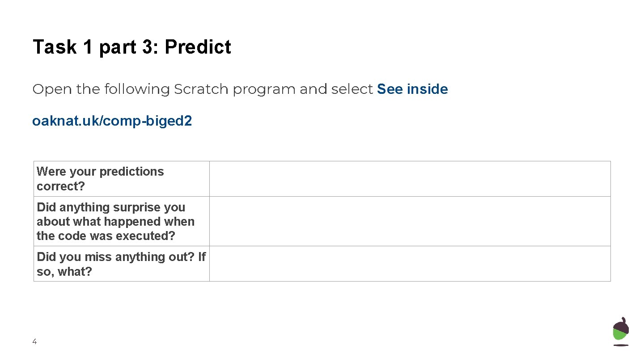Click 'and select' in the instruction line

[x=336, y=89]
